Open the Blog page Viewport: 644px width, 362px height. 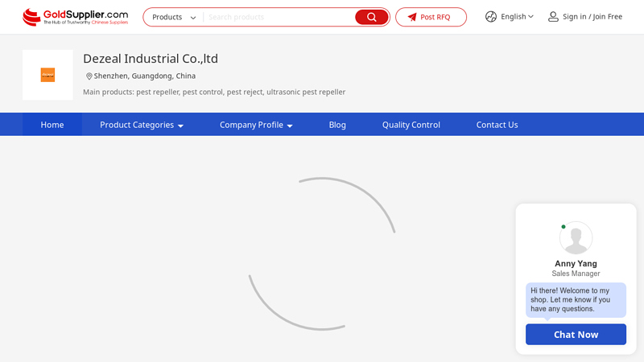tap(337, 125)
